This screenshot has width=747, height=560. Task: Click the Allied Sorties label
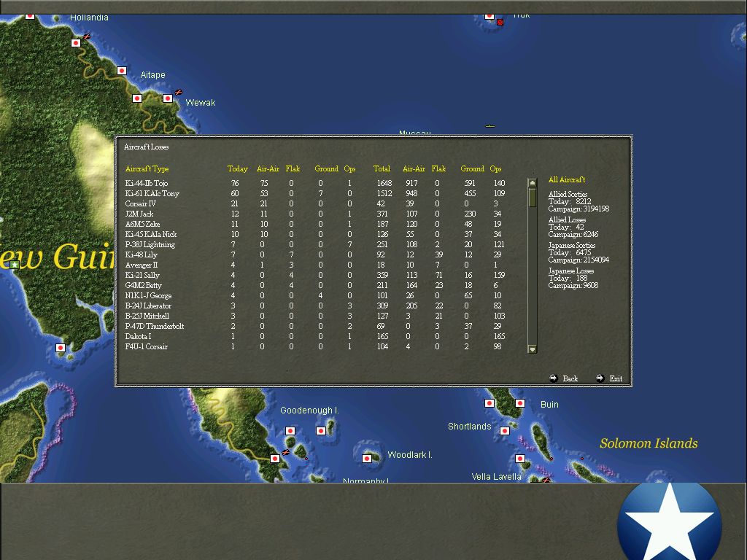[568, 194]
